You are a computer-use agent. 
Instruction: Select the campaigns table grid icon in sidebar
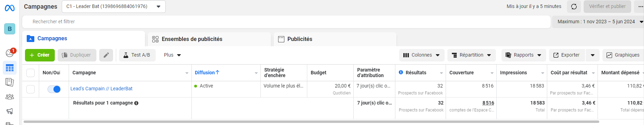tap(10, 68)
